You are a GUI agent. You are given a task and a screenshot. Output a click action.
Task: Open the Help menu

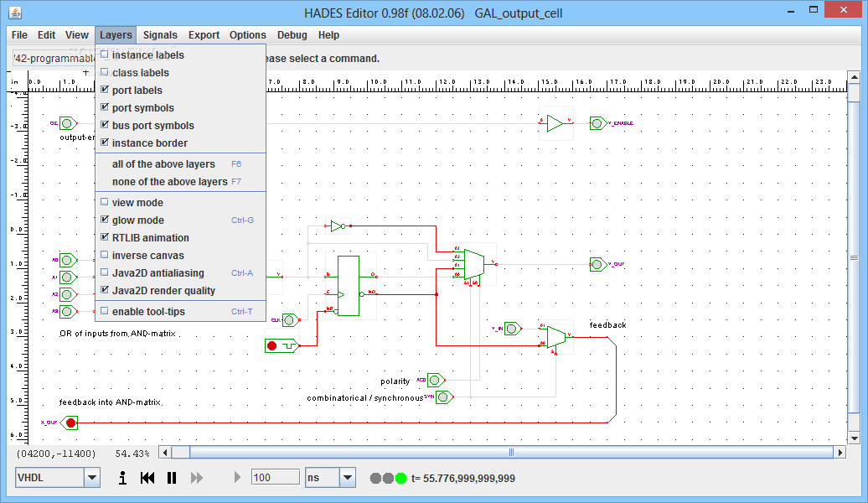tap(328, 35)
